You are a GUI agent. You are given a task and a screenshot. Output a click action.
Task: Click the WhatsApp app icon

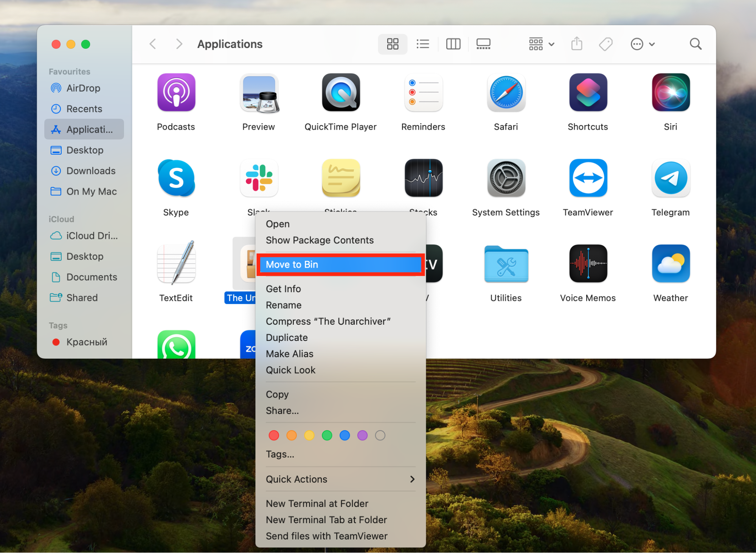point(176,344)
